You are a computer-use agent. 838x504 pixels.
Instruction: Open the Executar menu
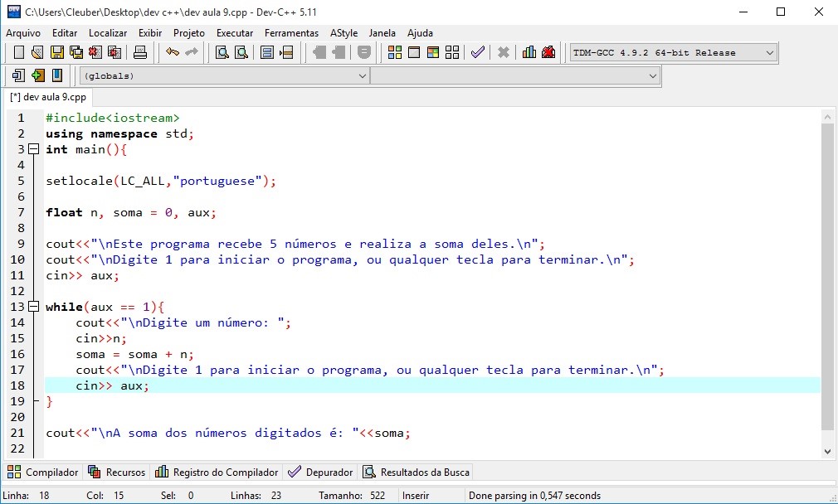click(x=235, y=33)
